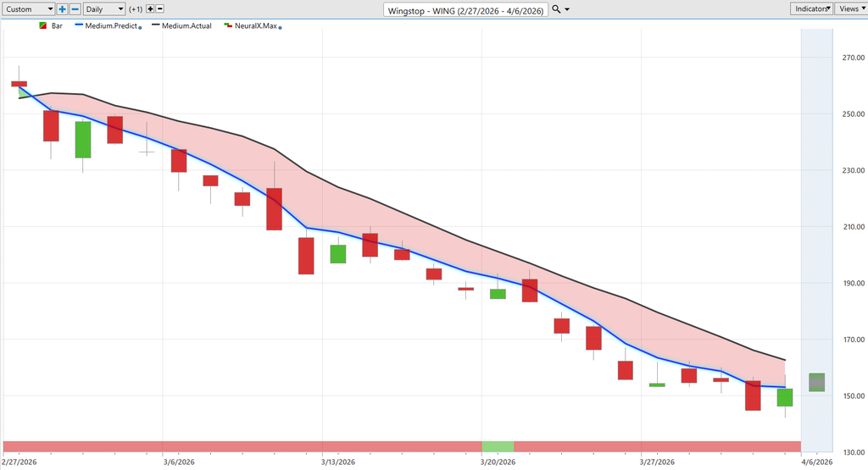Screen dimensions: 868x470
Task: Click the predicted candle in the shaded forecast area
Action: 816,382
